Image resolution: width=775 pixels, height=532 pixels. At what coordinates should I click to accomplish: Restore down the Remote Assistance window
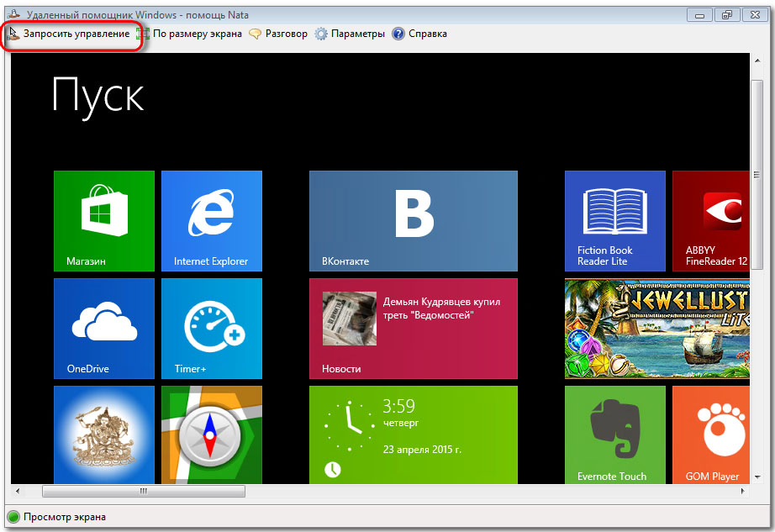[726, 15]
